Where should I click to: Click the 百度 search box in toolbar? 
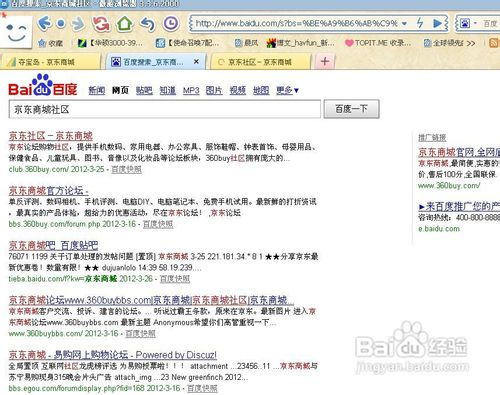(490, 24)
